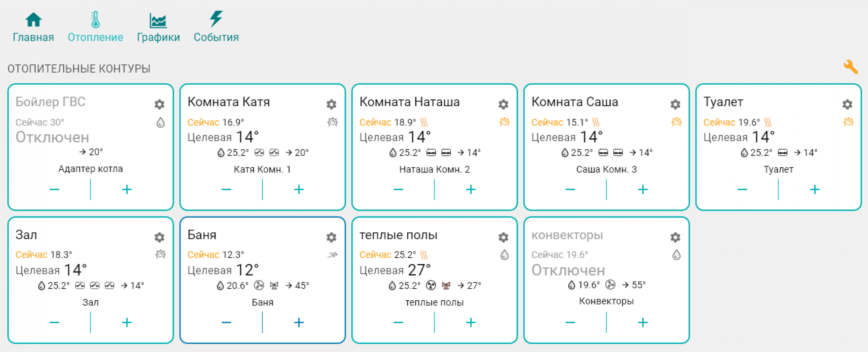Open settings gear for Бойлер ГВС

(x=159, y=104)
